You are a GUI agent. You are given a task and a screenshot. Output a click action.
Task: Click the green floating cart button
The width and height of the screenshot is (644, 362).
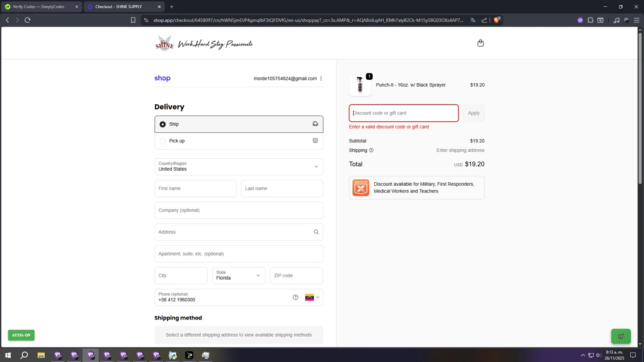[x=621, y=336]
